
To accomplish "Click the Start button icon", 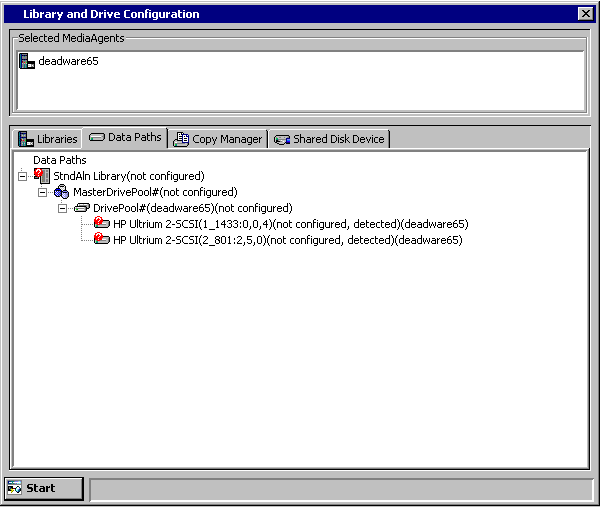I will pyautogui.click(x=15, y=488).
